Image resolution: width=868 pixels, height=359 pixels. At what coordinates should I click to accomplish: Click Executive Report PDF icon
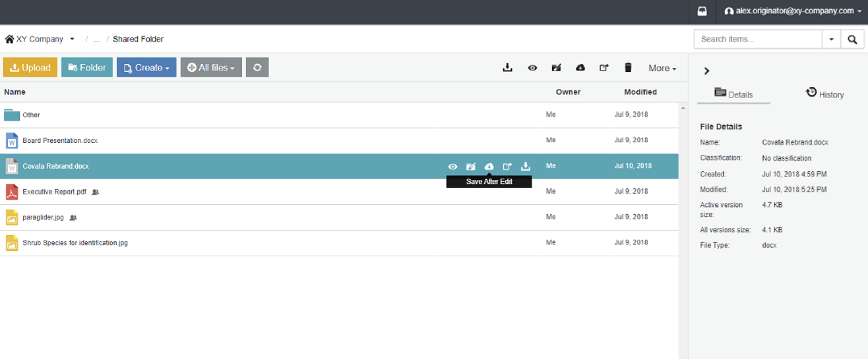pos(12,192)
